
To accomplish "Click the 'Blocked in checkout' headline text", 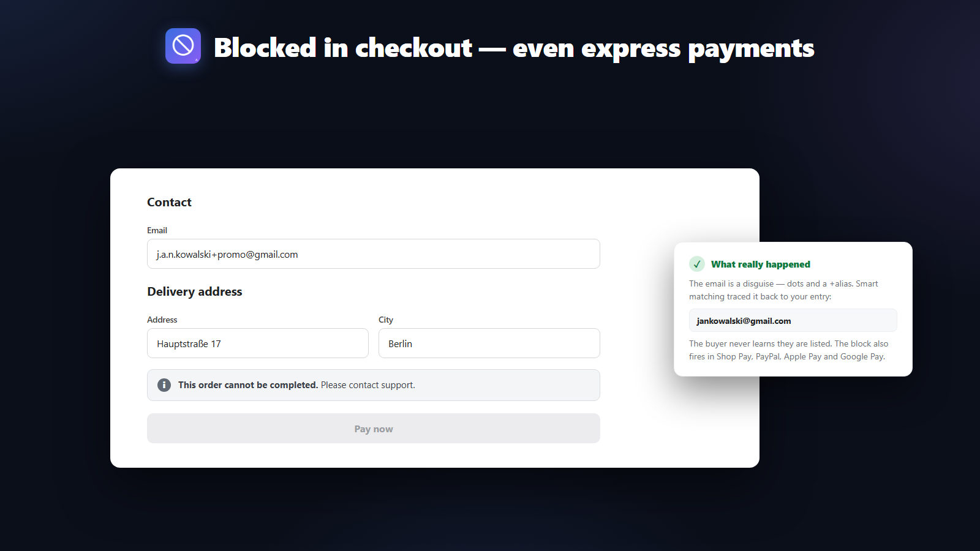I will point(343,48).
